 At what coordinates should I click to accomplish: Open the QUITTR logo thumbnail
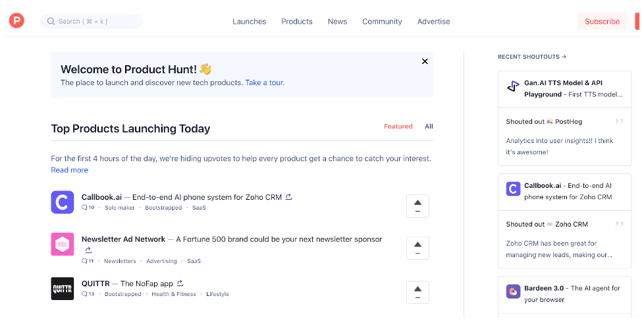click(x=63, y=289)
